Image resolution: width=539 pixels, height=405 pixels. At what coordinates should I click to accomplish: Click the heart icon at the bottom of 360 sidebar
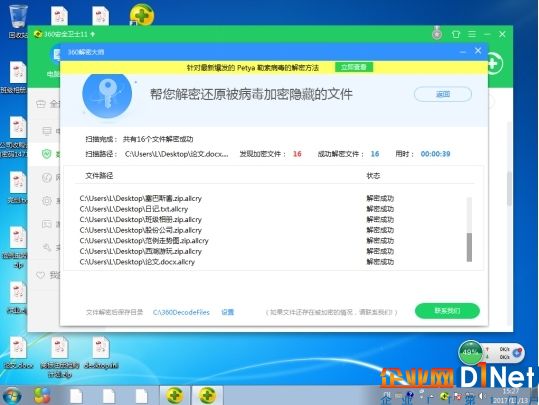tap(41, 275)
